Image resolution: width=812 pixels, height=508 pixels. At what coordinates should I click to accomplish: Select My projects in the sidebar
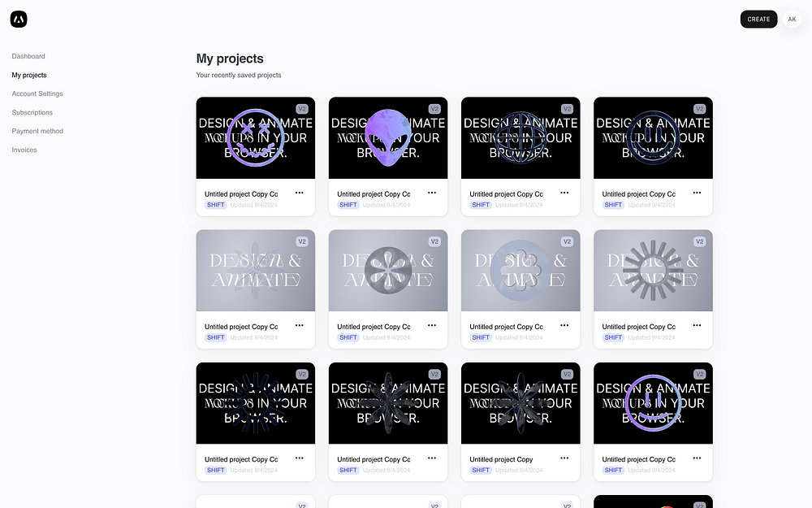click(29, 75)
